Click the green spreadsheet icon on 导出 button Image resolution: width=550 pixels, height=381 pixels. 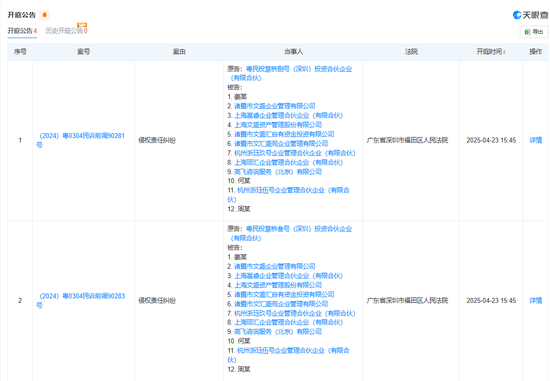(x=527, y=32)
